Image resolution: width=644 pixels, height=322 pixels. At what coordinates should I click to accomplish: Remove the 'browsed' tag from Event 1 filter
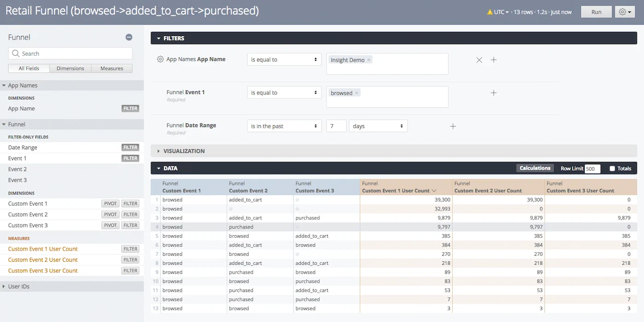(356, 93)
